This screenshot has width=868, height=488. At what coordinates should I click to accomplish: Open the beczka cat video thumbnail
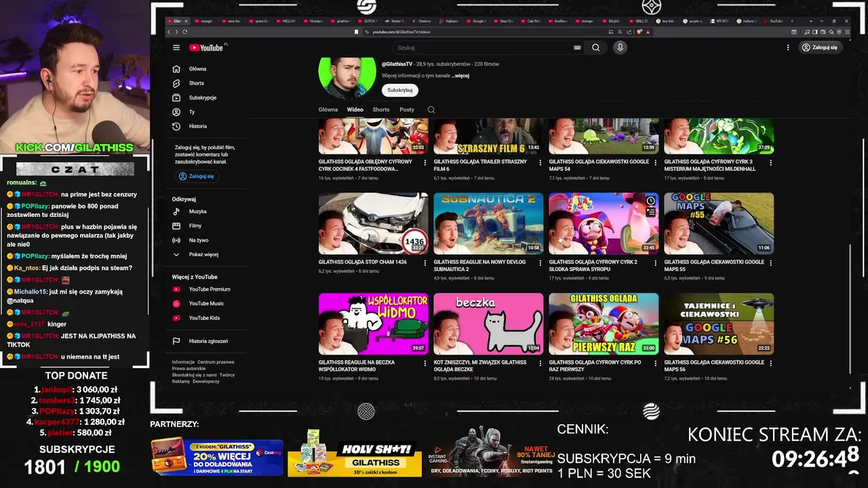488,324
